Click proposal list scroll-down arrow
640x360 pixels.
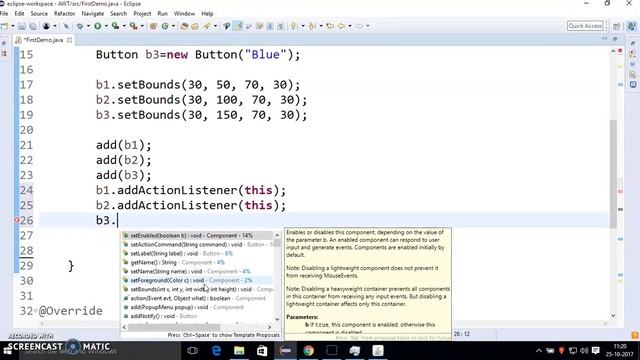(x=277, y=319)
